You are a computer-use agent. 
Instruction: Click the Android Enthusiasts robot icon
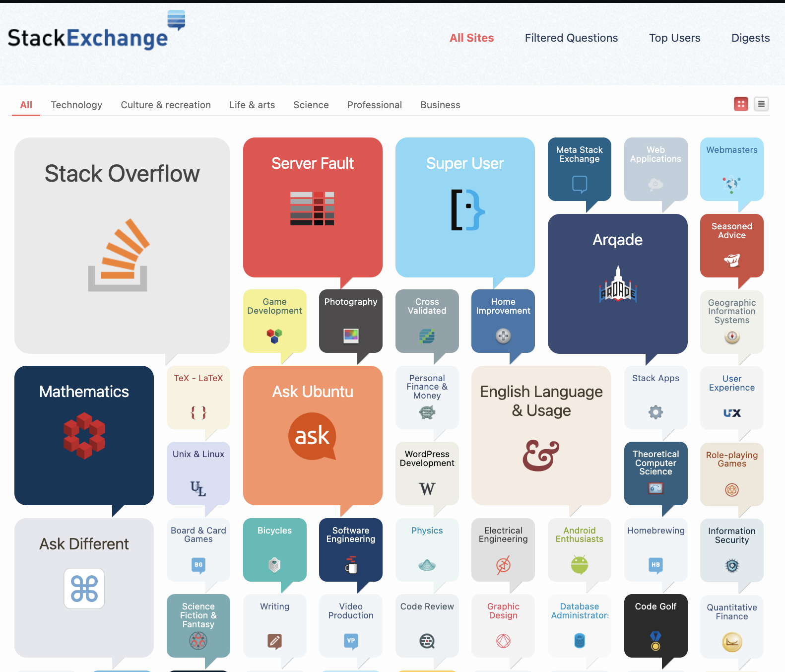point(580,565)
